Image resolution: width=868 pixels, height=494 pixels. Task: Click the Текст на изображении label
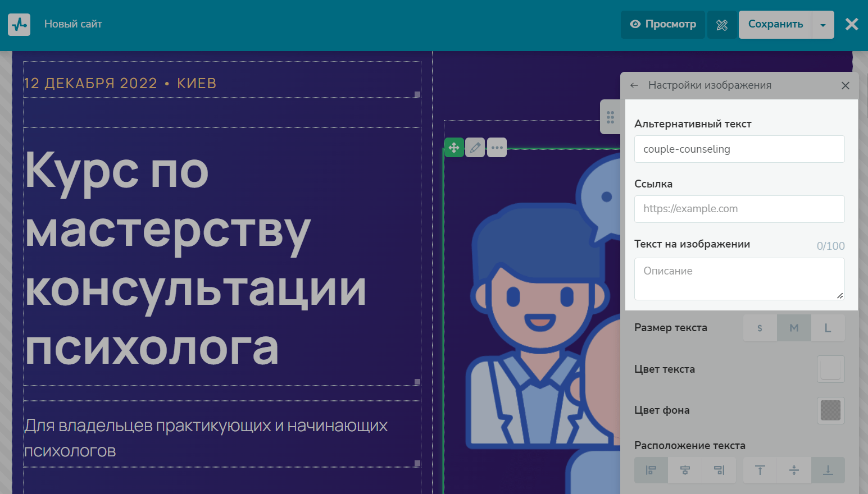click(x=692, y=244)
